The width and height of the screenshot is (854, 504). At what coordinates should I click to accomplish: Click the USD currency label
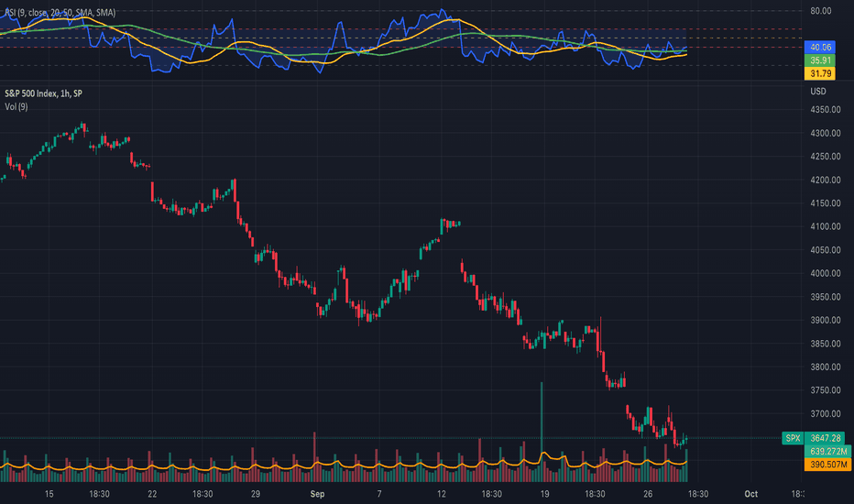[x=818, y=91]
